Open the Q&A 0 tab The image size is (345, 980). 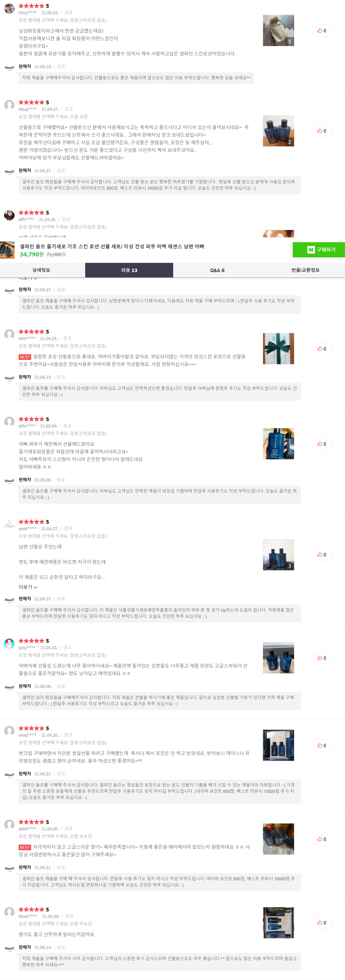pos(217,270)
